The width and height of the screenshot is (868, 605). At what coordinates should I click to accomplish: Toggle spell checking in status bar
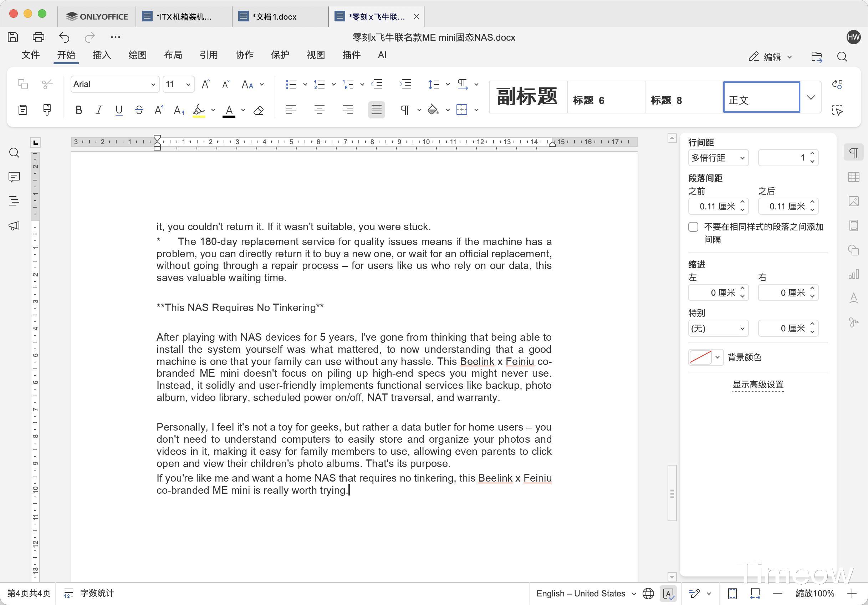pos(668,593)
